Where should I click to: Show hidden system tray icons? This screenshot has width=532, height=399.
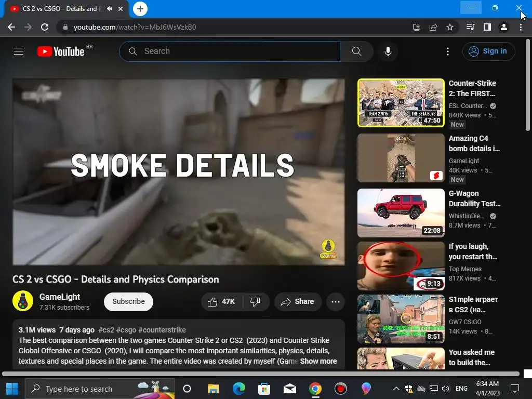coord(396,389)
